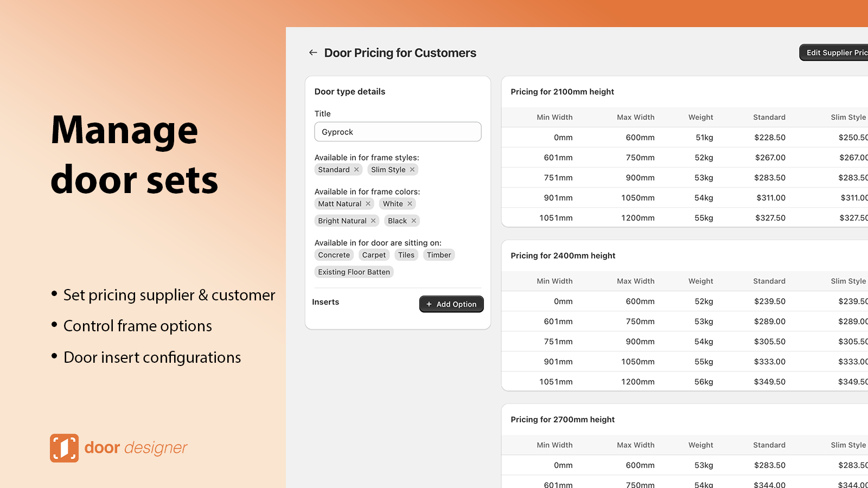This screenshot has height=488, width=868.
Task: Focus the Title field containing Gyprock
Action: point(398,132)
